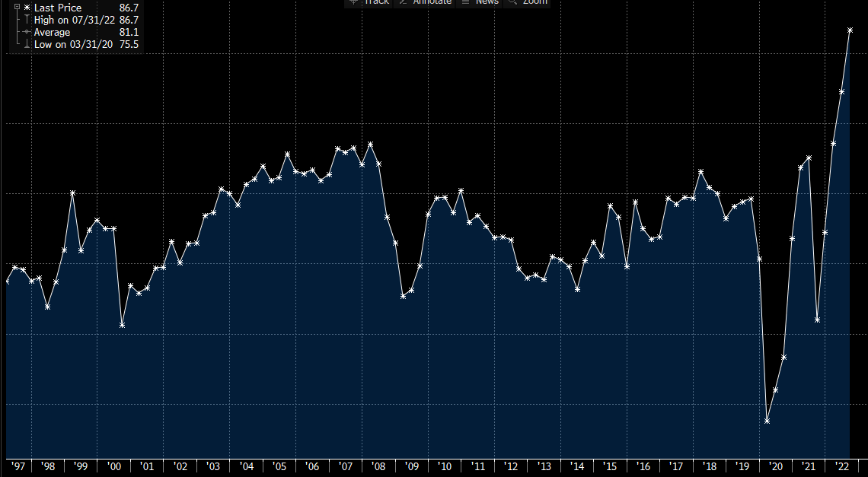Click the High marker icon in the legend
The height and width of the screenshot is (477, 868).
(27, 20)
